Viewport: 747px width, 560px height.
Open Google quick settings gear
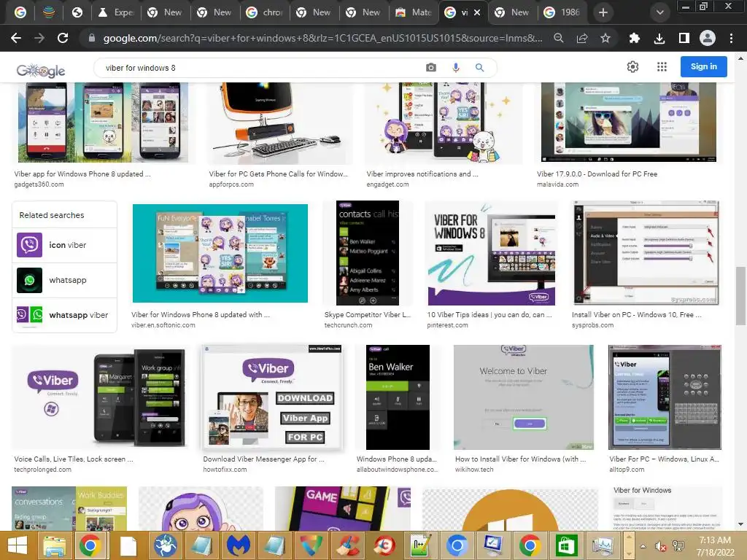pyautogui.click(x=632, y=66)
